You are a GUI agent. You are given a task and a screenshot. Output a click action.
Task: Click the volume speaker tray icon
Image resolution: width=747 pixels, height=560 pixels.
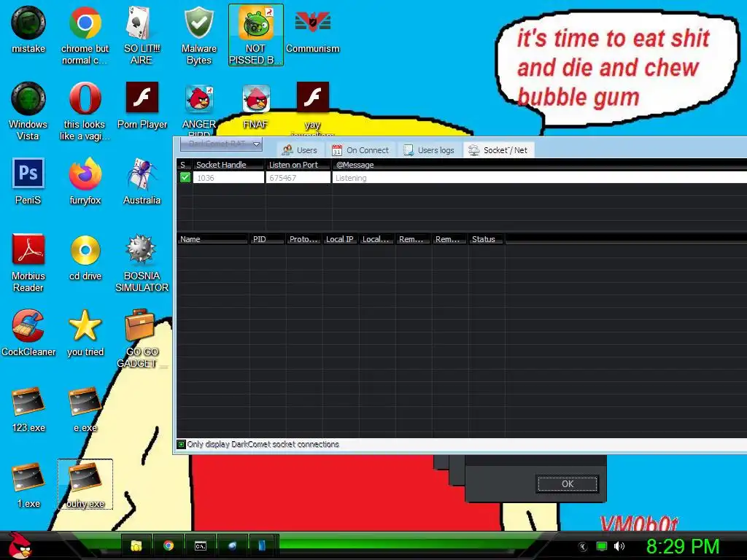(x=619, y=546)
